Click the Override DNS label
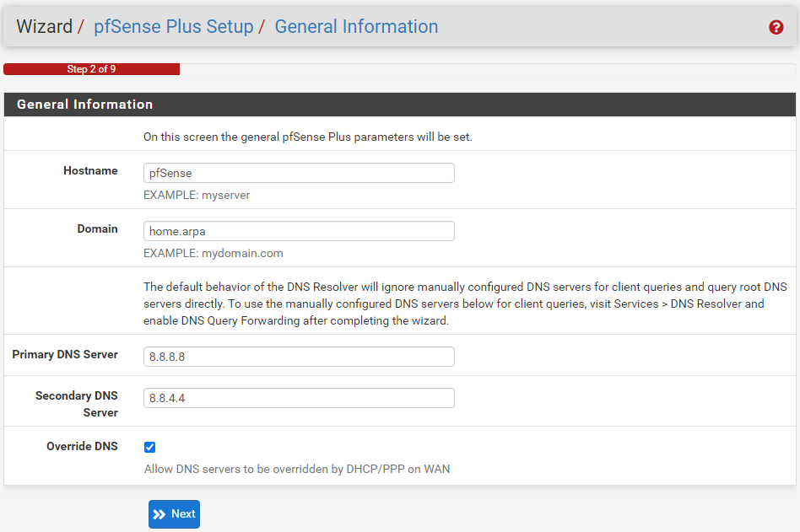This screenshot has width=800, height=532. 82,446
